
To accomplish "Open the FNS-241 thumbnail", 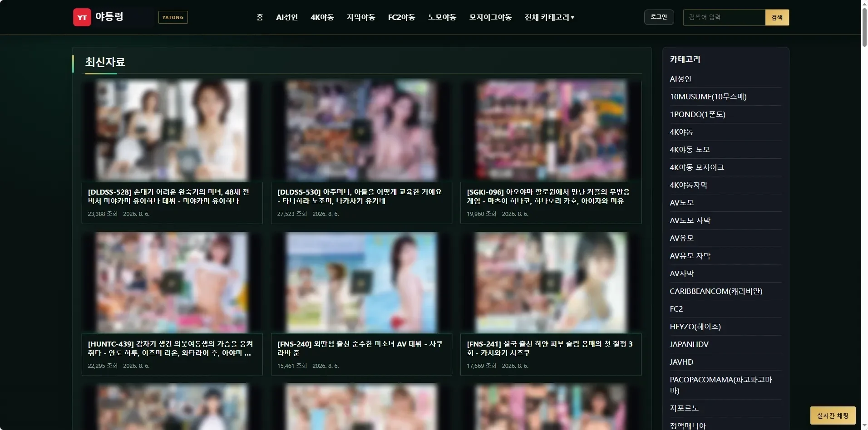I will 551,283.
